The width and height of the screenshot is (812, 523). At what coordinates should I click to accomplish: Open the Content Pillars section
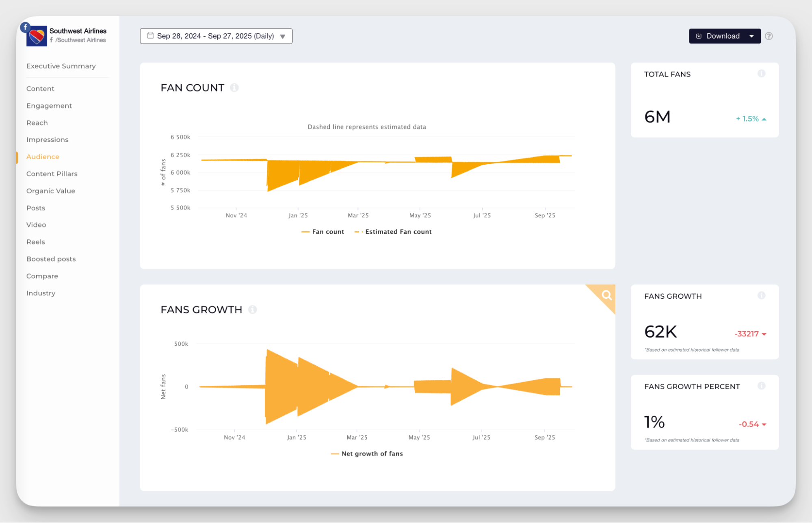[52, 174]
